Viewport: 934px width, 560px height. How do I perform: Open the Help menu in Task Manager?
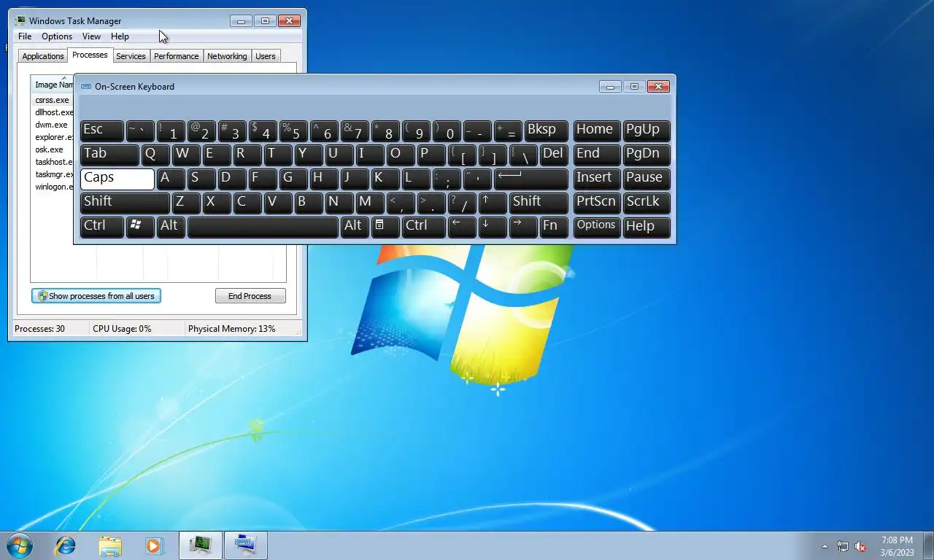[x=120, y=36]
